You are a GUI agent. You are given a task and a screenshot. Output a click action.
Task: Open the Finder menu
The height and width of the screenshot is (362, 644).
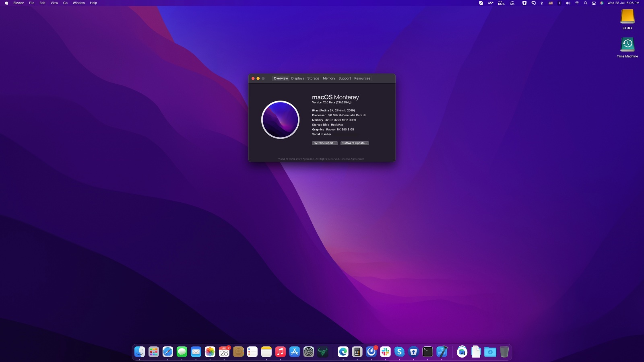coord(19,3)
